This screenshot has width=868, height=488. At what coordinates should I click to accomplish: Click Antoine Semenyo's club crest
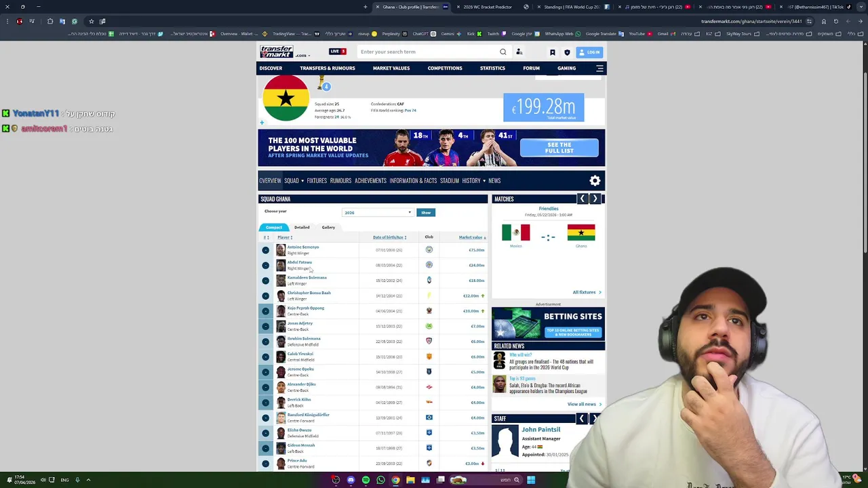coord(429,249)
